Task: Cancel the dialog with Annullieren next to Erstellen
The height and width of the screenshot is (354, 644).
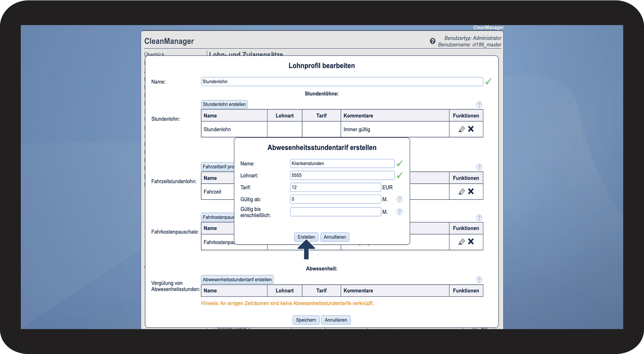Action: click(335, 237)
